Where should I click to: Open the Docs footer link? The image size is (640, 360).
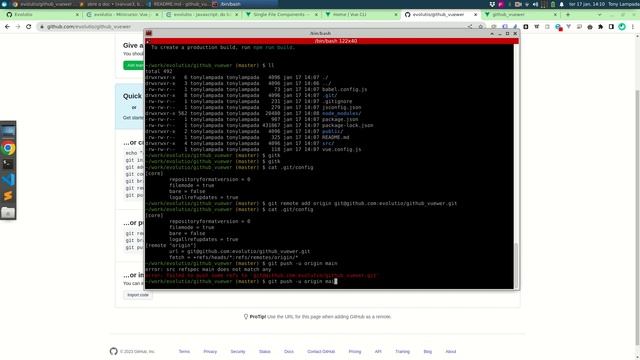coord(289,351)
